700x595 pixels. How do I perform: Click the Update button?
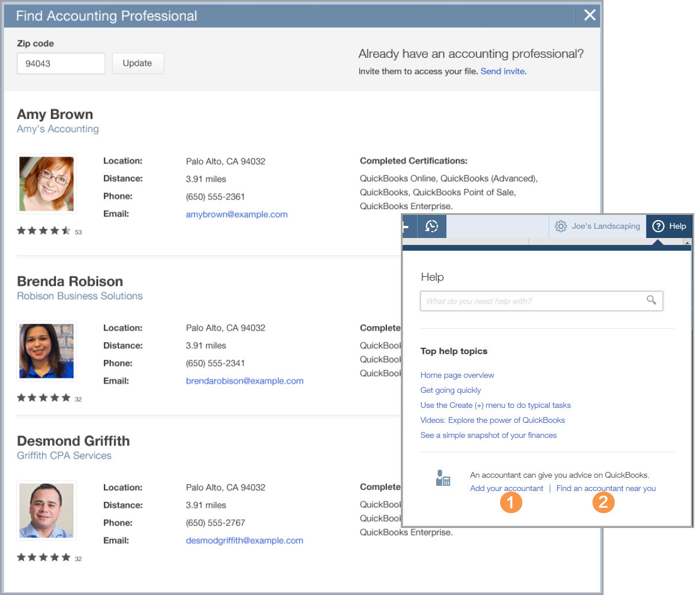[x=137, y=64]
